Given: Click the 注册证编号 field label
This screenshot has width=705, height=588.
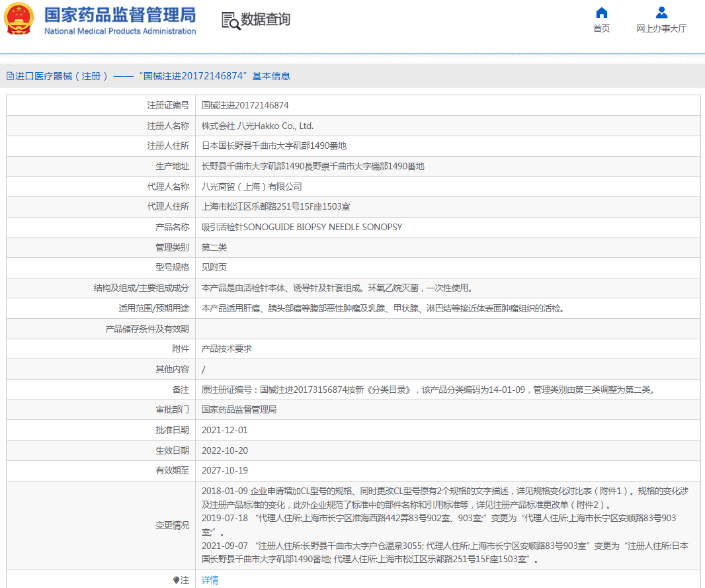Looking at the screenshot, I should click(168, 105).
